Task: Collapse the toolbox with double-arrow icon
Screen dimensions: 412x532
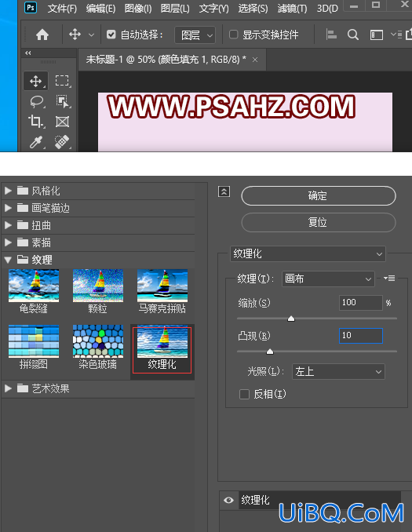Action: pos(28,53)
